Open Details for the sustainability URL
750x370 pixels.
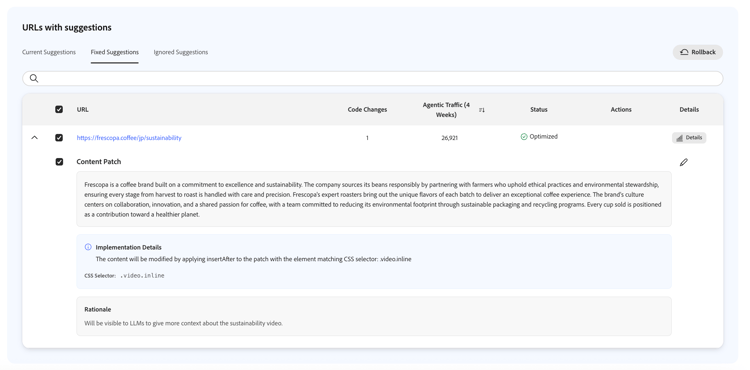pos(689,138)
